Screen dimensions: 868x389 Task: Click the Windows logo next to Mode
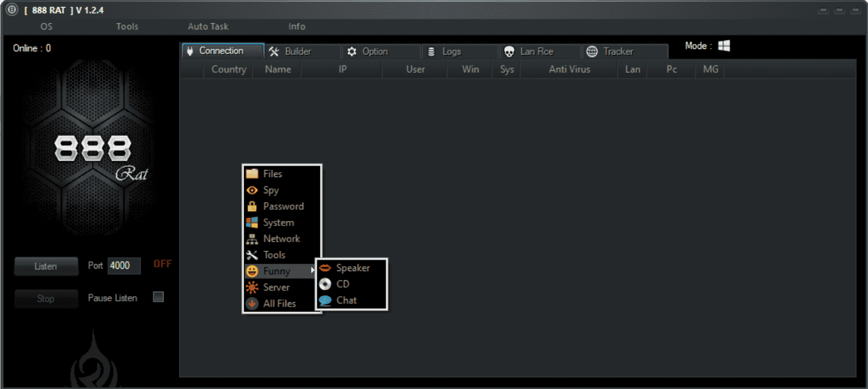pyautogui.click(x=724, y=46)
